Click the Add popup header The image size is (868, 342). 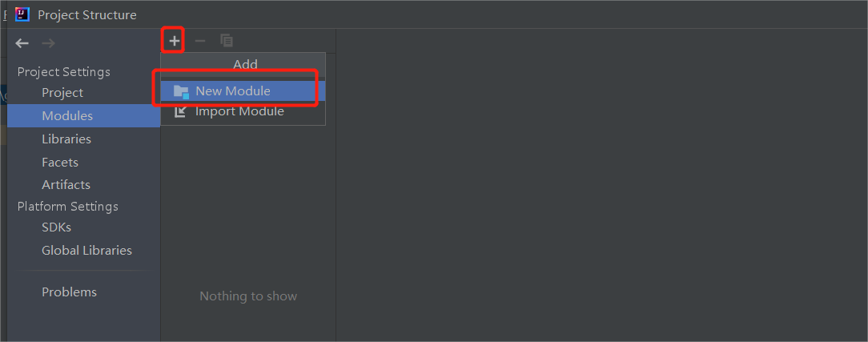coord(245,64)
